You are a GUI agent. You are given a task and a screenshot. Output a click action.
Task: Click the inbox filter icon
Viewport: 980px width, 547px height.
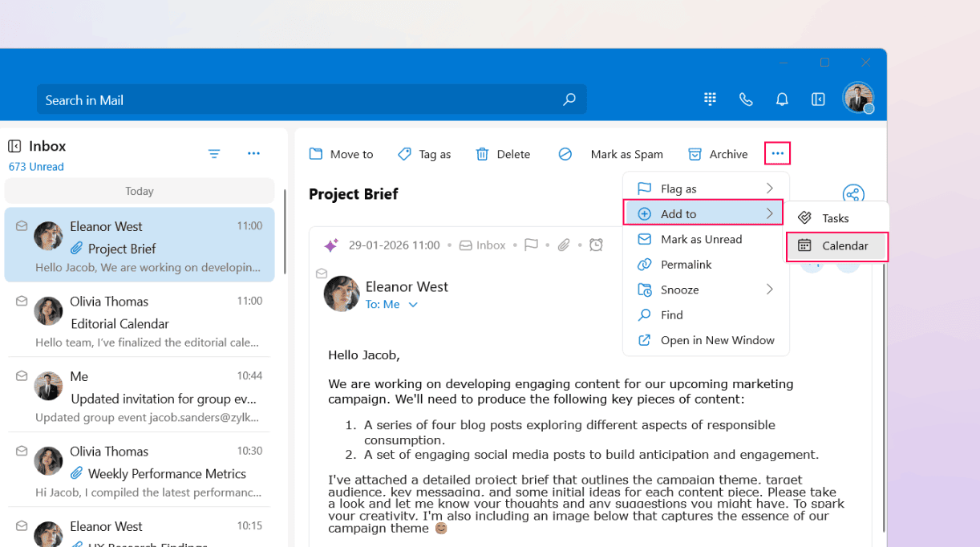214,153
